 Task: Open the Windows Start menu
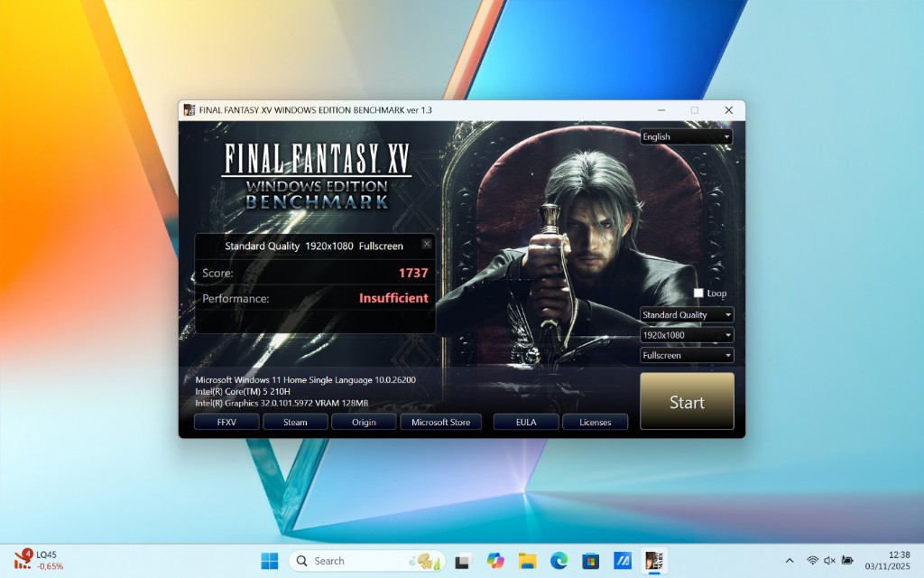(269, 561)
